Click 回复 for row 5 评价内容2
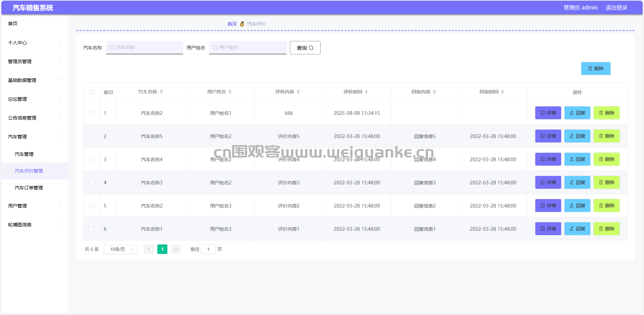 [x=577, y=206]
